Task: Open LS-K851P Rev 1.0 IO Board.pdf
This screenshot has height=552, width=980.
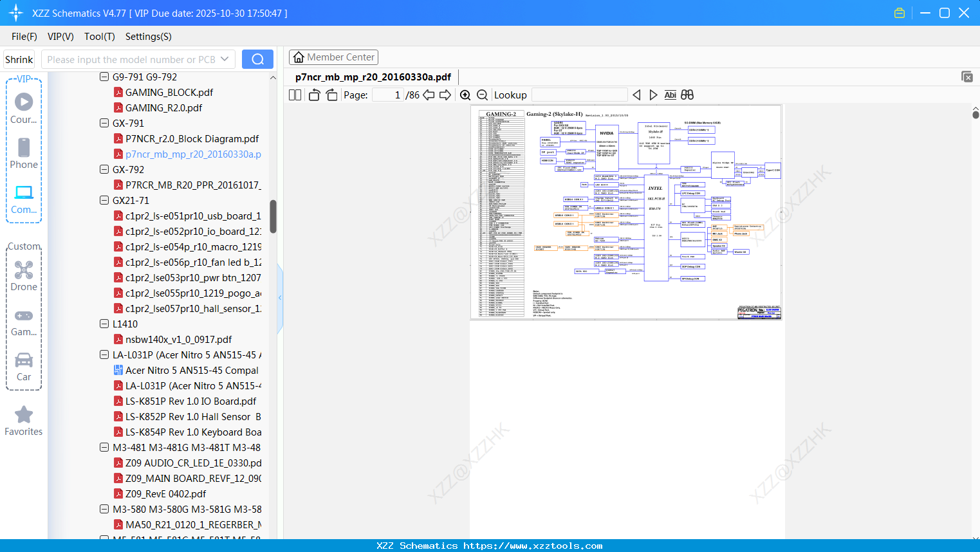Action: tap(190, 401)
